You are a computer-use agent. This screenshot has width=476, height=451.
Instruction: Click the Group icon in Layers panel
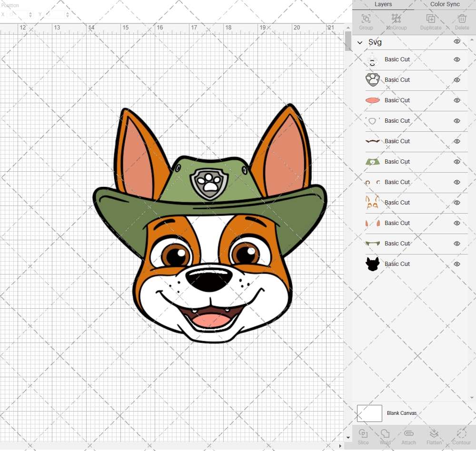366,19
